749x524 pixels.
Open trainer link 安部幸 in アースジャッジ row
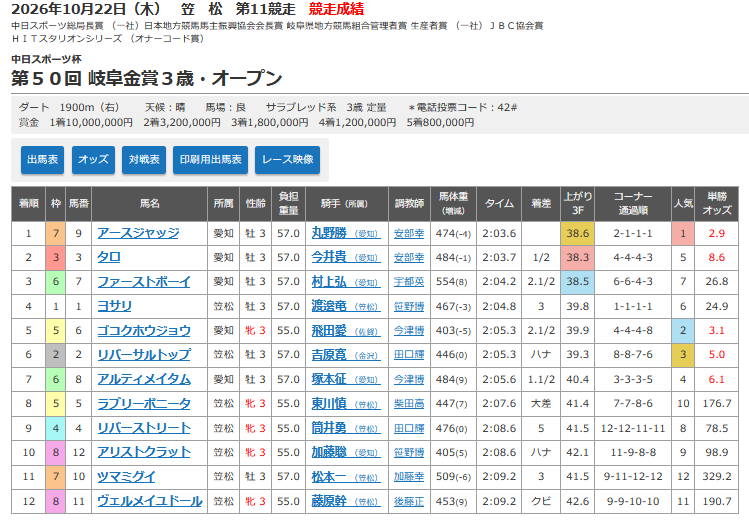(409, 234)
